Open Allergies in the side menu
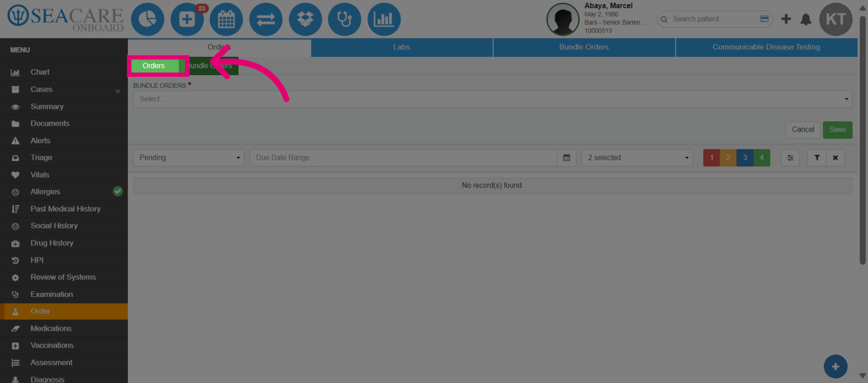 tap(64, 192)
